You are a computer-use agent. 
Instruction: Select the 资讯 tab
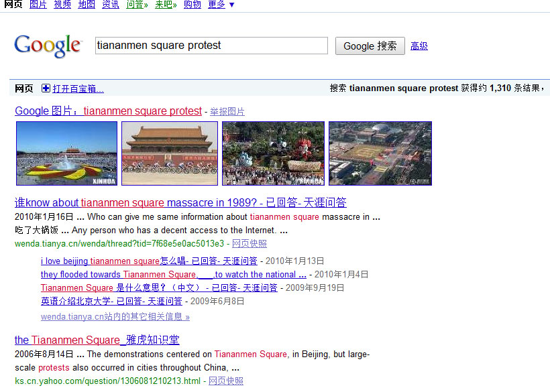point(111,5)
